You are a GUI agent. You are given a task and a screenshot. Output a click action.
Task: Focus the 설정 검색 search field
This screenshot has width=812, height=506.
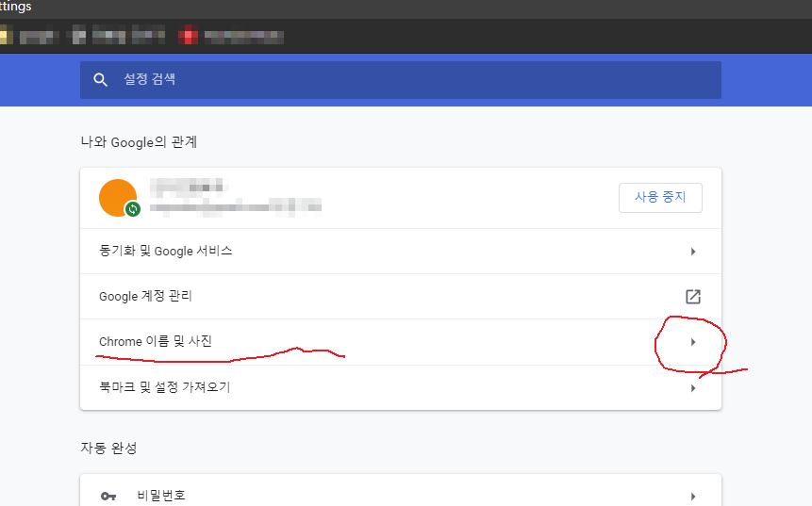400,80
